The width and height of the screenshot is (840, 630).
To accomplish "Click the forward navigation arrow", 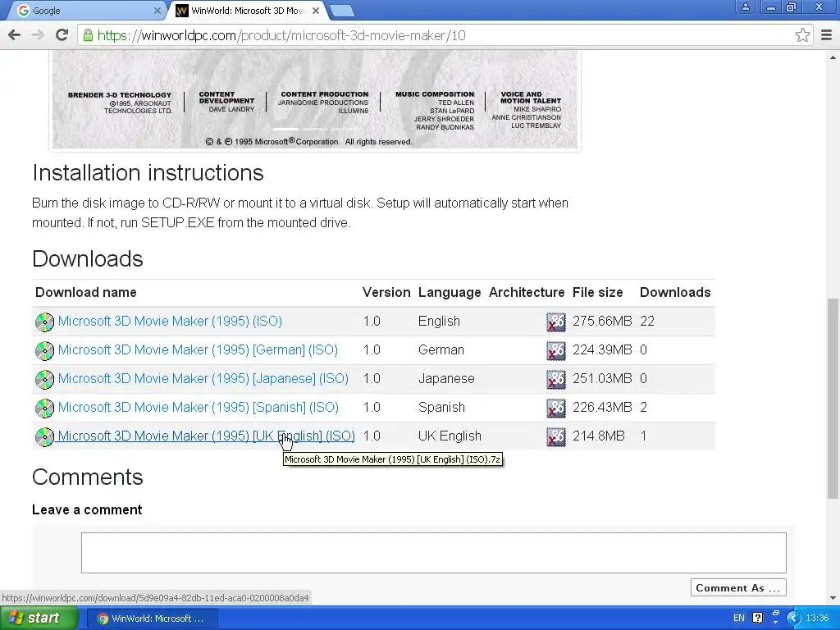I will point(38,35).
